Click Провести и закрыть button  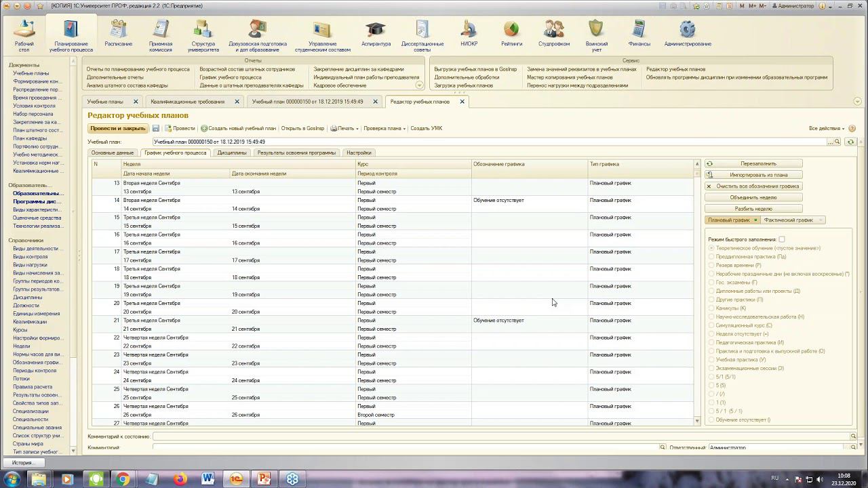click(x=118, y=128)
